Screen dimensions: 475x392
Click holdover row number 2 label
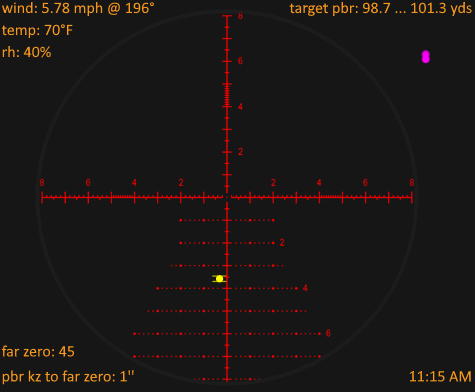click(x=282, y=243)
